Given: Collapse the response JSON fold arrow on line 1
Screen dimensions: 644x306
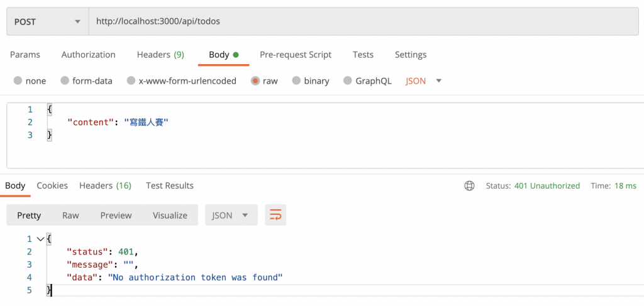Looking at the screenshot, I should click(x=40, y=239).
